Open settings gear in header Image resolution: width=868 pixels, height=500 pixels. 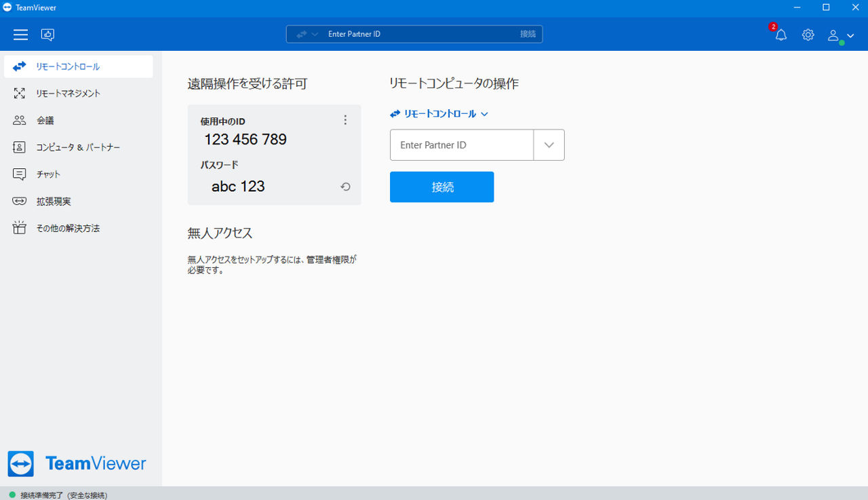pyautogui.click(x=808, y=35)
